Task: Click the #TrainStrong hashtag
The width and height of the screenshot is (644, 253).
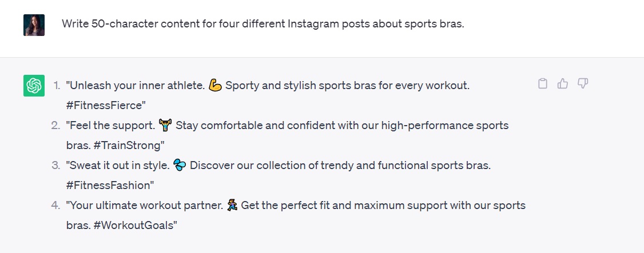Action: tap(126, 145)
